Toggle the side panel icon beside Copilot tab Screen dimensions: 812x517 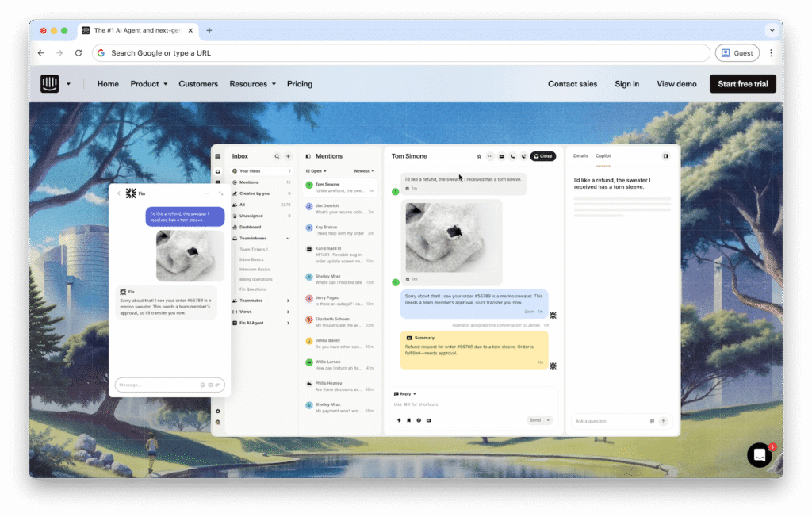coord(665,156)
